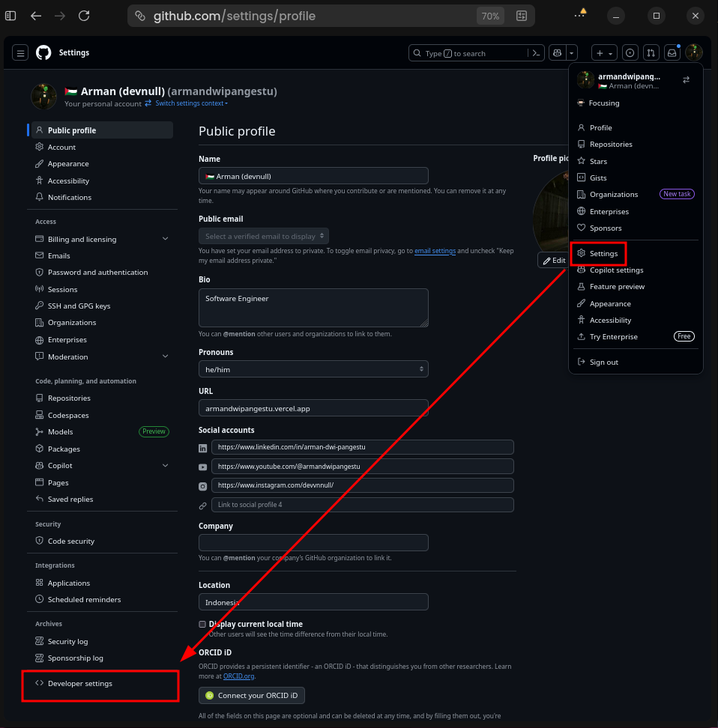Click the Bio text area
The height and width of the screenshot is (728, 718).
(x=313, y=308)
